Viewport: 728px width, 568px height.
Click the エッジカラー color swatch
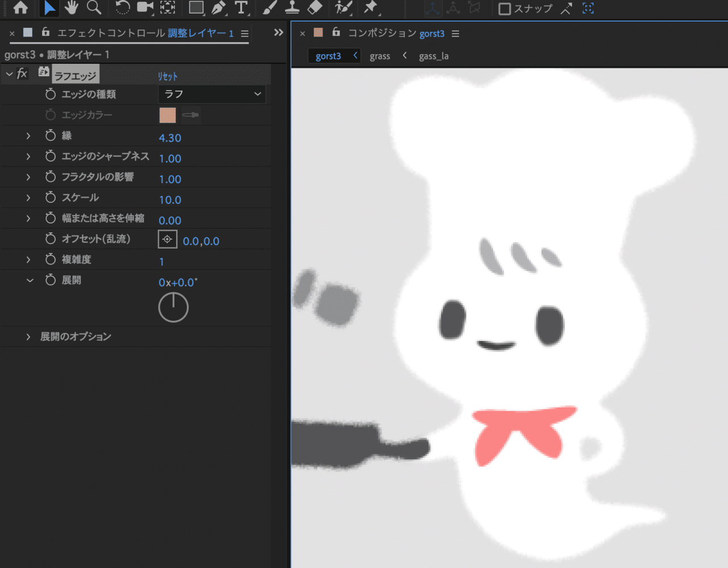[x=168, y=115]
